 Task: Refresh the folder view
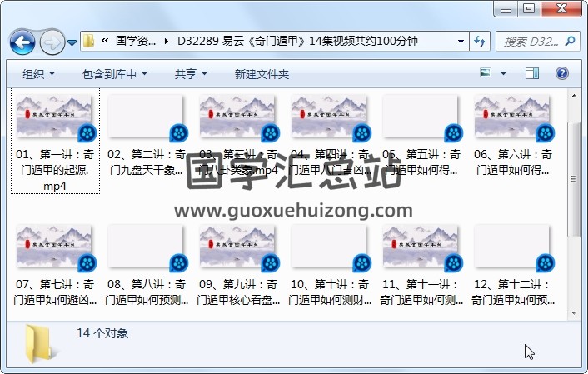pyautogui.click(x=480, y=41)
